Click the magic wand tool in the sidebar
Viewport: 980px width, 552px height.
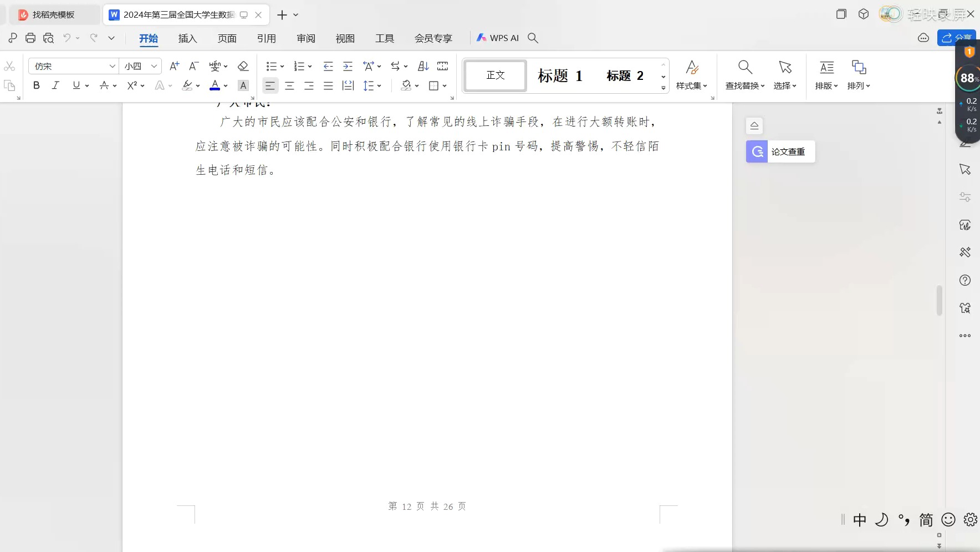[965, 252]
